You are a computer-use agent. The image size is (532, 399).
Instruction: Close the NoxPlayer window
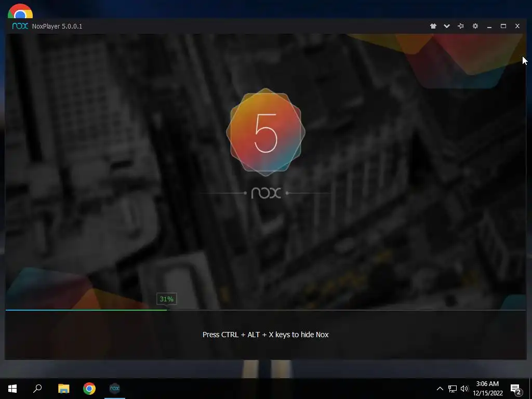[517, 26]
